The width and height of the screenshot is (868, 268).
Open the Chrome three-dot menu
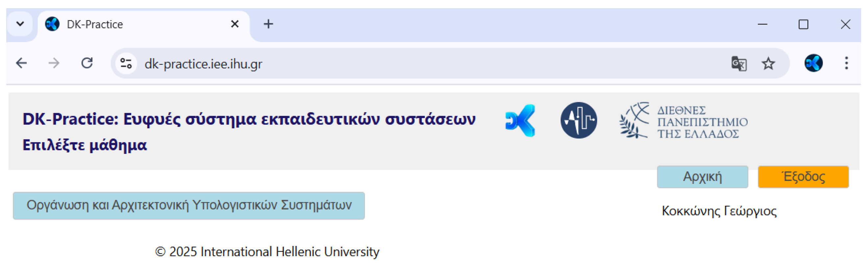[846, 63]
